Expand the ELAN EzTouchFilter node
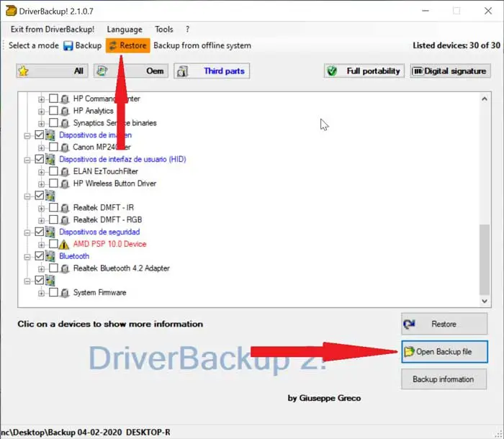Viewport: 504px width, 439px height. pyautogui.click(x=41, y=172)
